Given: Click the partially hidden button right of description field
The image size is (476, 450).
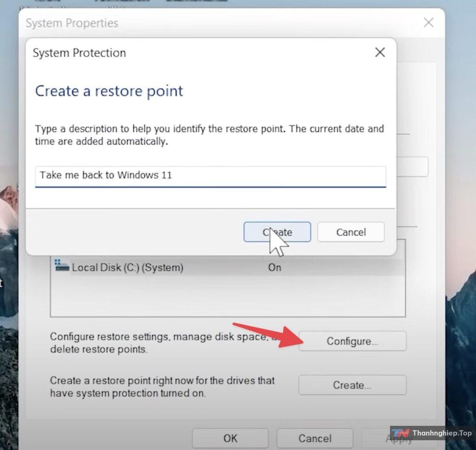Looking at the screenshot, I should coord(413,167).
